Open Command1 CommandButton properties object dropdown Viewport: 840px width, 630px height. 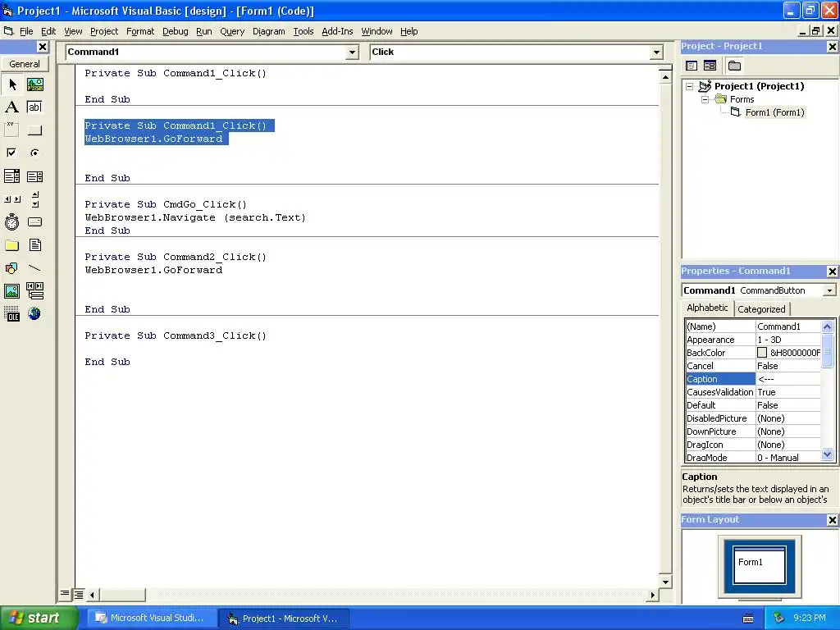point(829,290)
